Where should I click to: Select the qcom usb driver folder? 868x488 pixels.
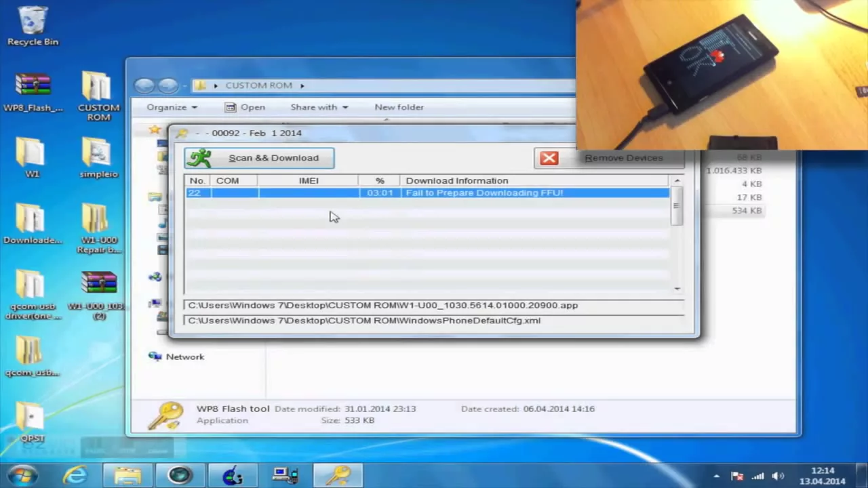tap(32, 295)
